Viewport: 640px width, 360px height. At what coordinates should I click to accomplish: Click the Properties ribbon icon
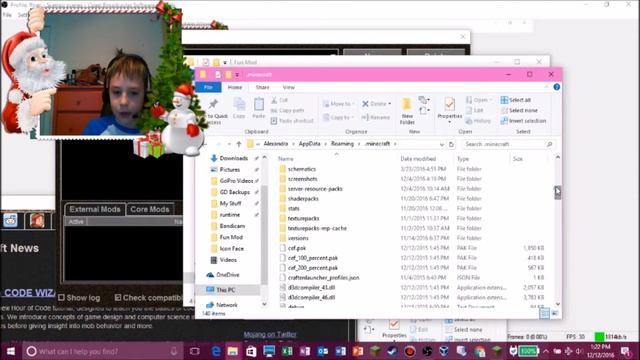pos(449,109)
